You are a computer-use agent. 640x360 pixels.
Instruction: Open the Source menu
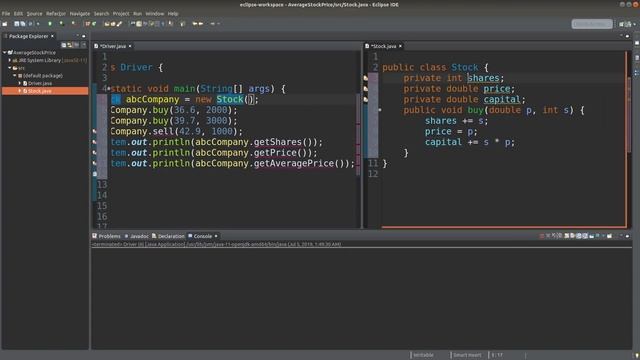click(x=34, y=13)
